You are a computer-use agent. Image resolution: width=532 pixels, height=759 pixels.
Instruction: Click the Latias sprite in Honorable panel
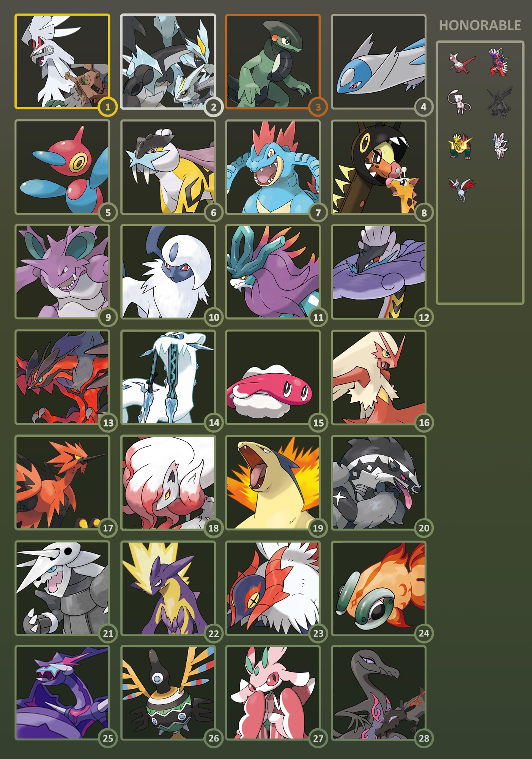pyautogui.click(x=461, y=63)
